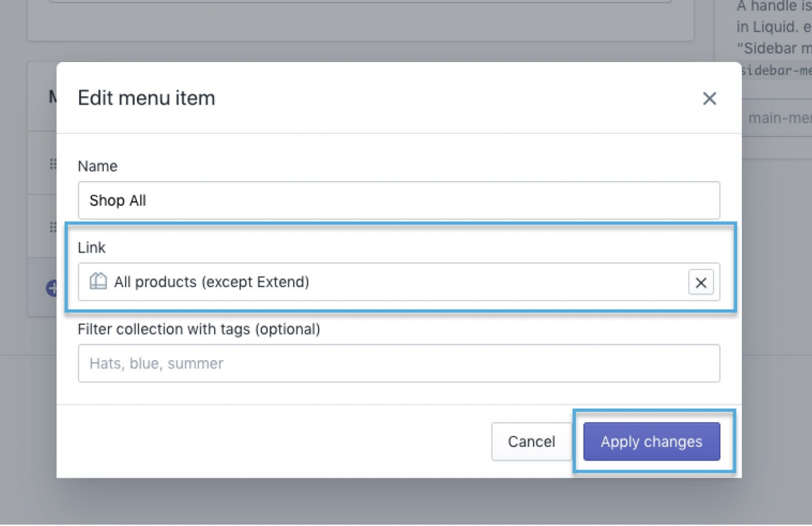Open the Link field showing All products
Screen dimensions: 812x526
pyautogui.click(x=385, y=282)
